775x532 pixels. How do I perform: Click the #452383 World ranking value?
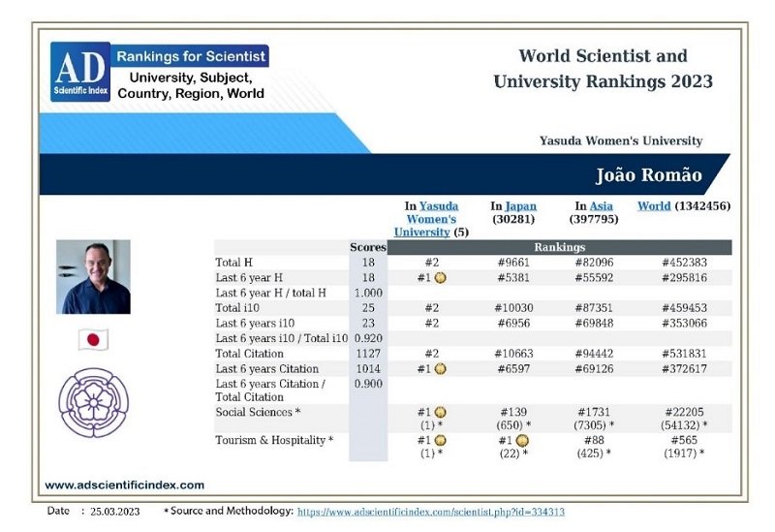point(685,263)
